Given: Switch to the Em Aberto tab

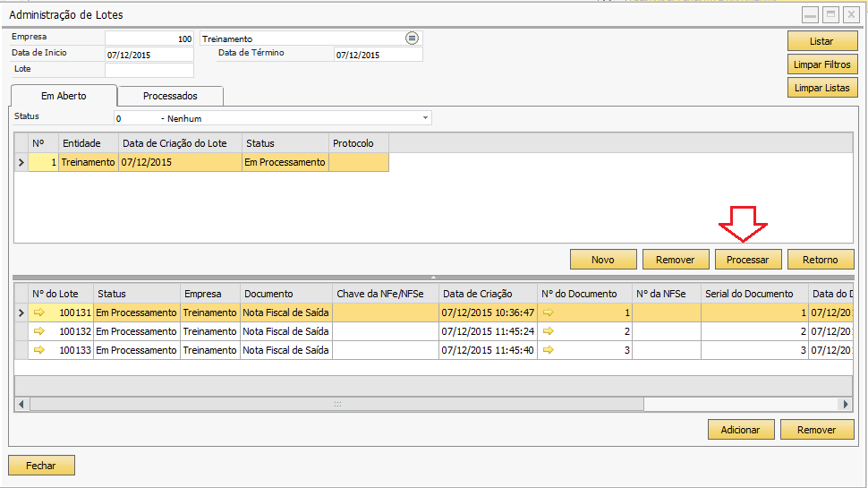Looking at the screenshot, I should [64, 96].
